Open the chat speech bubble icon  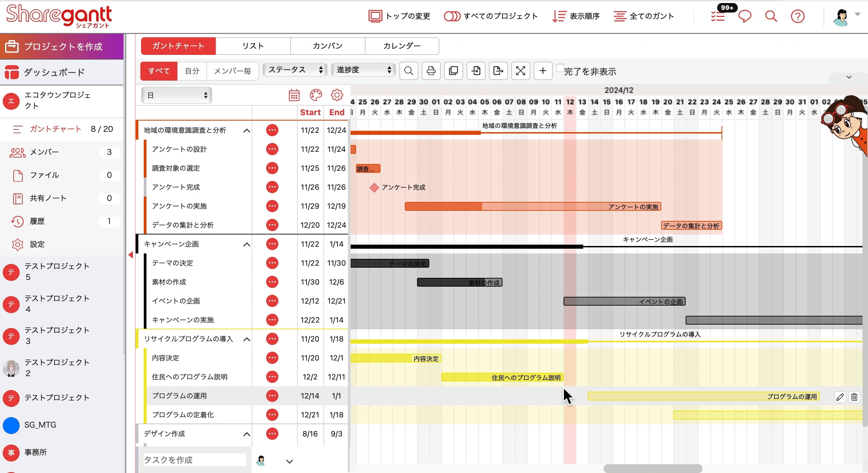745,16
